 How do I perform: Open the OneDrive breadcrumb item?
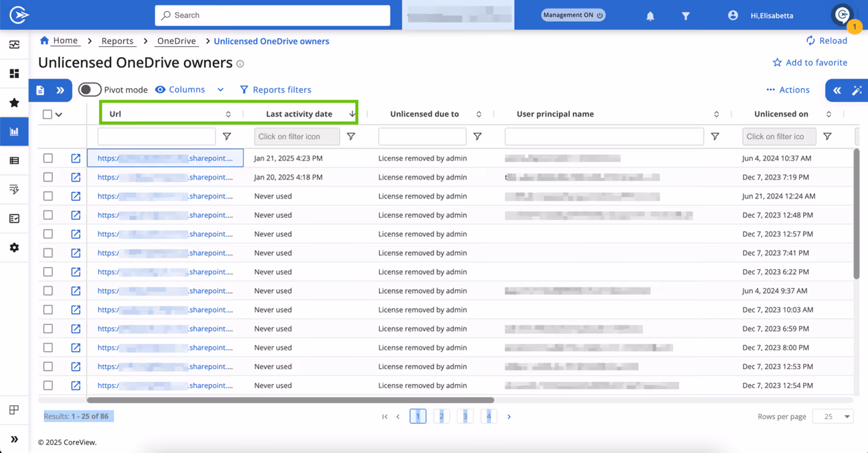176,41
